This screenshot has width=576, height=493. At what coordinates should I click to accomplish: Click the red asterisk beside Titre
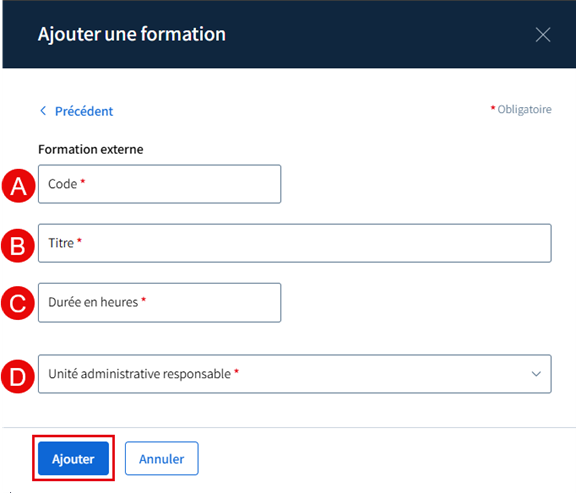coord(79,240)
